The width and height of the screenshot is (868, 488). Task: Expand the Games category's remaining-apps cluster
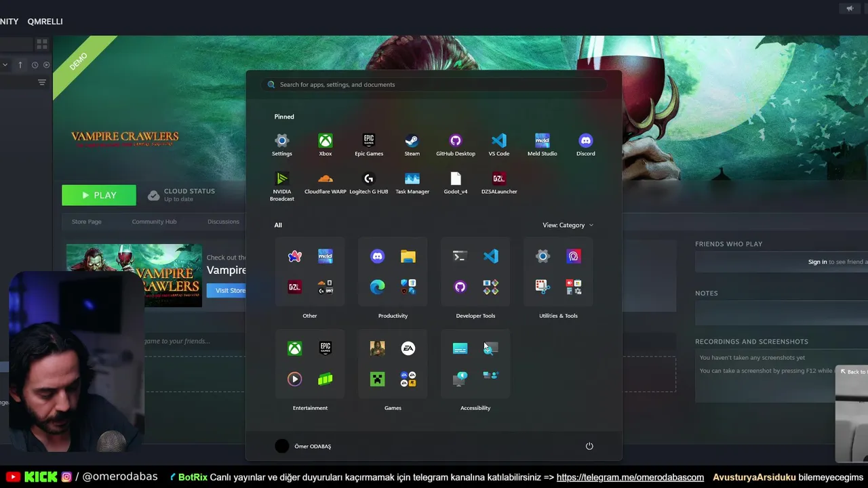pyautogui.click(x=408, y=379)
